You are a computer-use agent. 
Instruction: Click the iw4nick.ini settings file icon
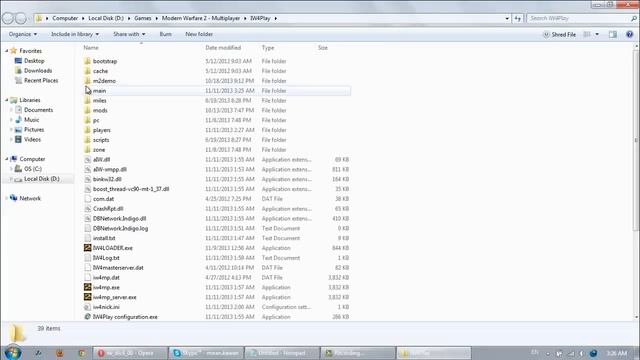point(87,307)
